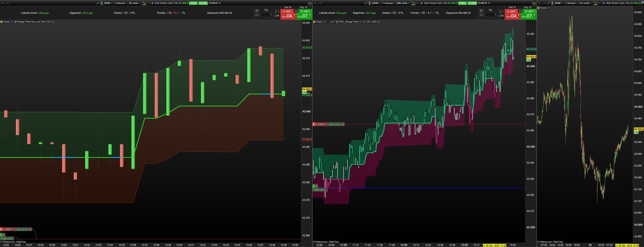Click the Koers color swatch in left chart
This screenshot has width=644, height=247.
tap(2, 22)
